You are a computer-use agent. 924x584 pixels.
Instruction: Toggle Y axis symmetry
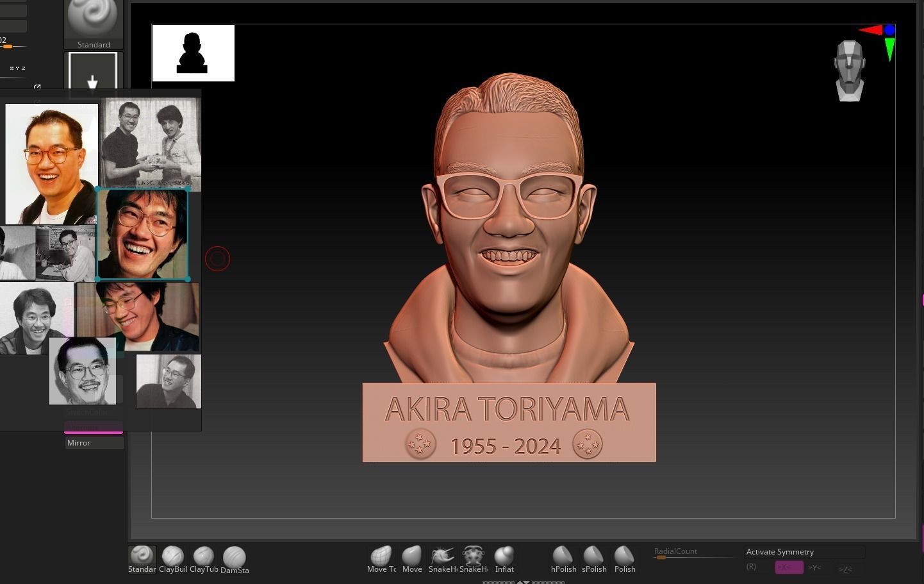coord(814,567)
